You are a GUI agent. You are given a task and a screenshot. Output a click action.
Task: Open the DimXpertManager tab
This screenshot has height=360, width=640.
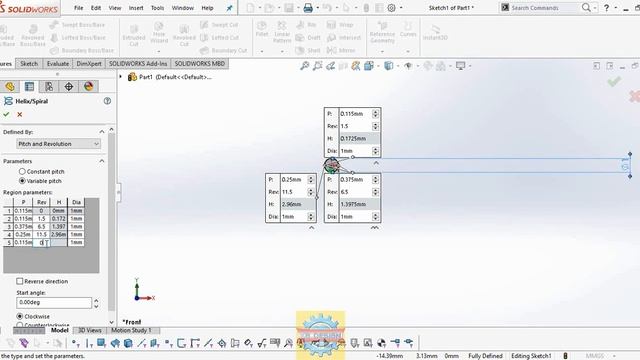point(69,86)
